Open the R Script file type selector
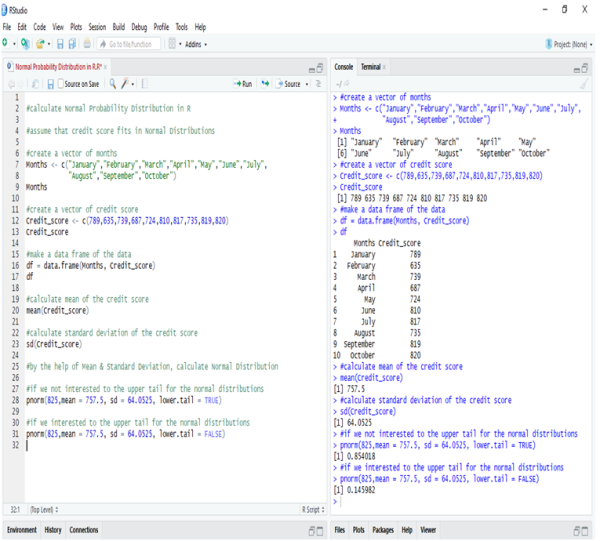Screen dimensions: 600x541 (313, 509)
